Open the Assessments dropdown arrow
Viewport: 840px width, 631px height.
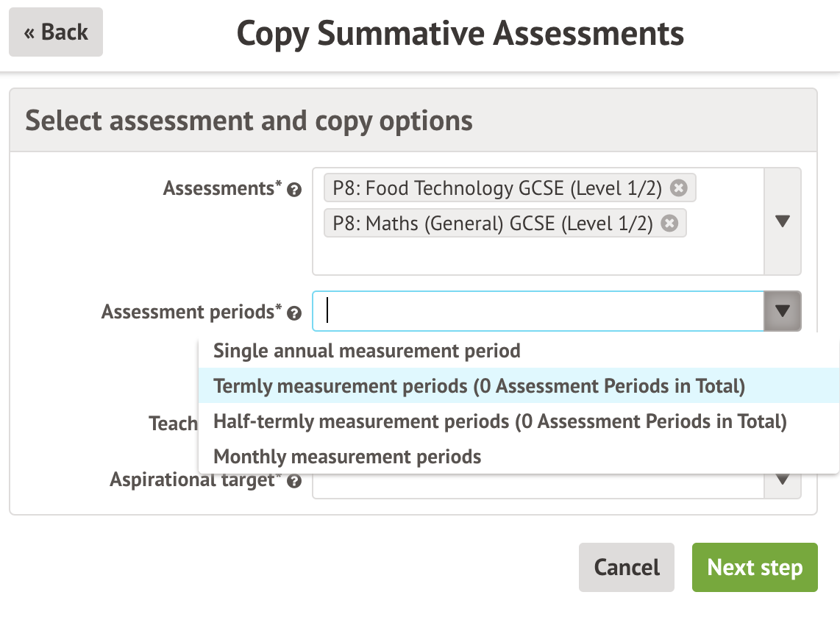(x=783, y=221)
